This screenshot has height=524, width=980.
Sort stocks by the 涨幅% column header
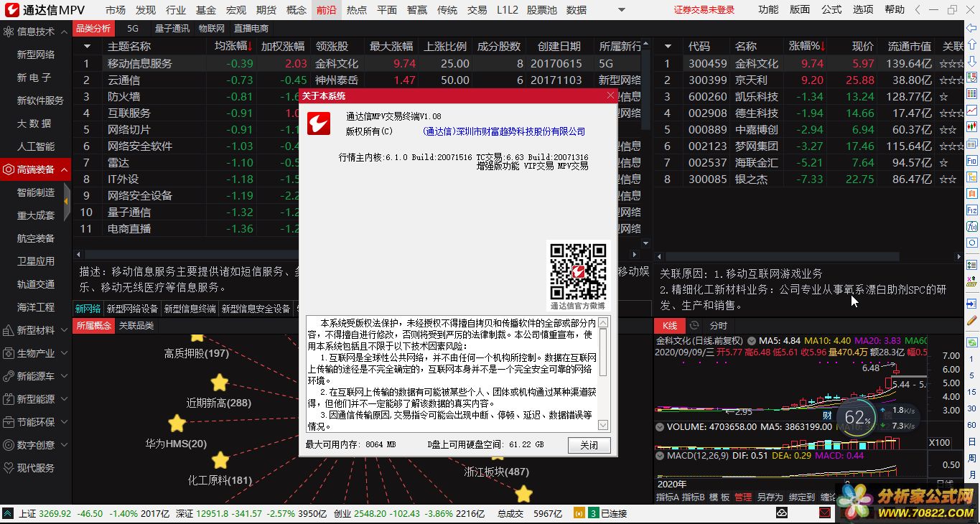(x=807, y=46)
